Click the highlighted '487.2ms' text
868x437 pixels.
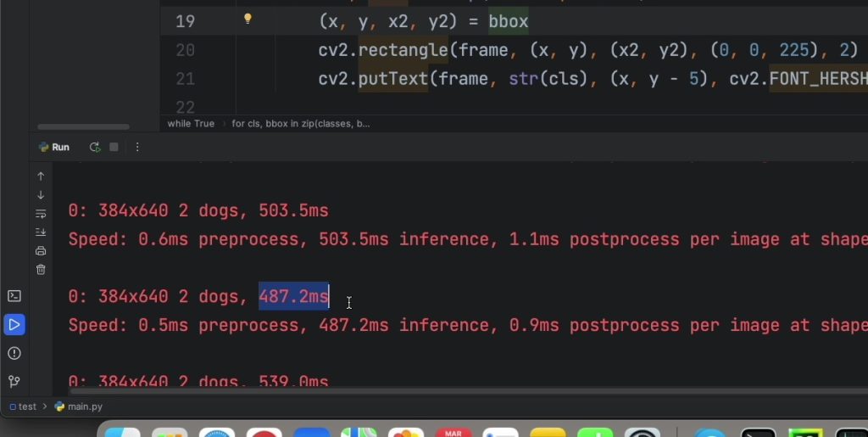(293, 296)
